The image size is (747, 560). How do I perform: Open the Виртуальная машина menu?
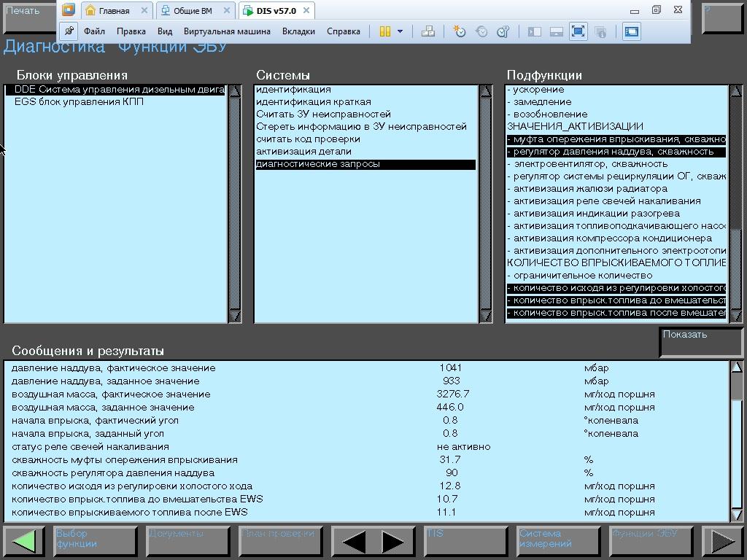(227, 31)
